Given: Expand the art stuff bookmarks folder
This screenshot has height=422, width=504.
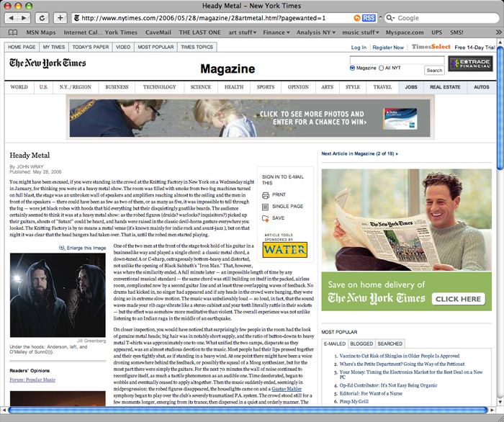Looking at the screenshot, I should 243,32.
